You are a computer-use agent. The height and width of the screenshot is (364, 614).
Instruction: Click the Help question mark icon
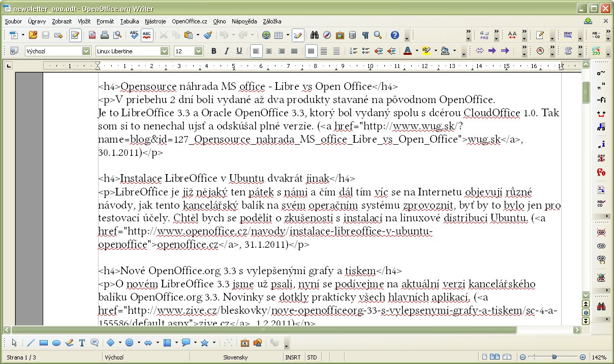point(395,35)
